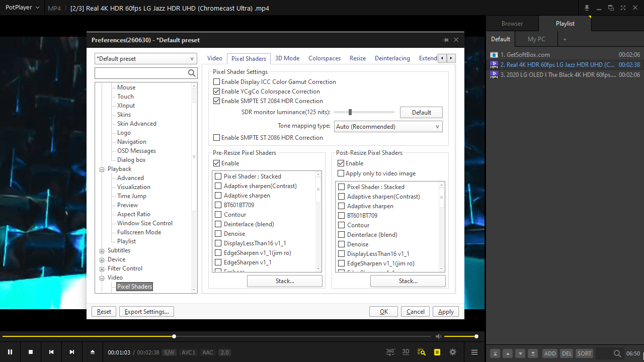Click the playlist search magnifier icon
This screenshot has width=644, height=362.
[617, 353]
